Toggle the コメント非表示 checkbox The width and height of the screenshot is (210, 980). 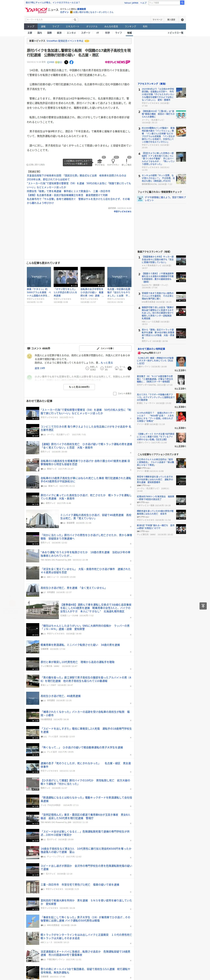click(115, 394)
